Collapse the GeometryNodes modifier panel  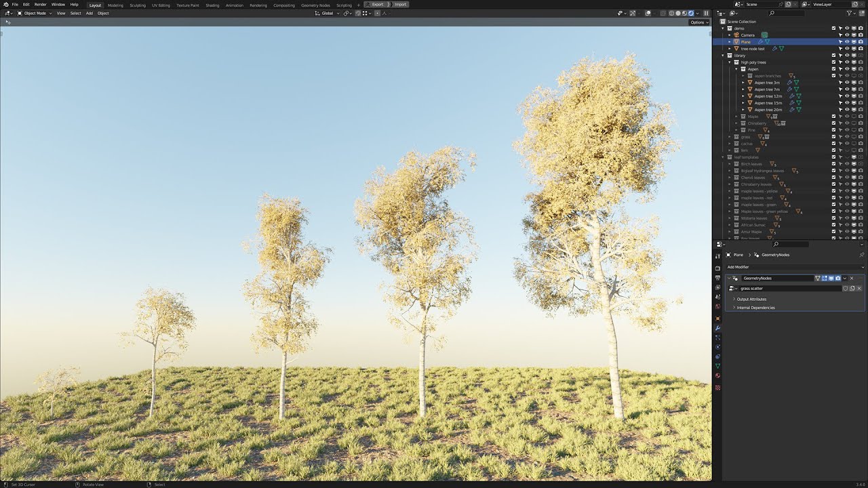click(730, 278)
